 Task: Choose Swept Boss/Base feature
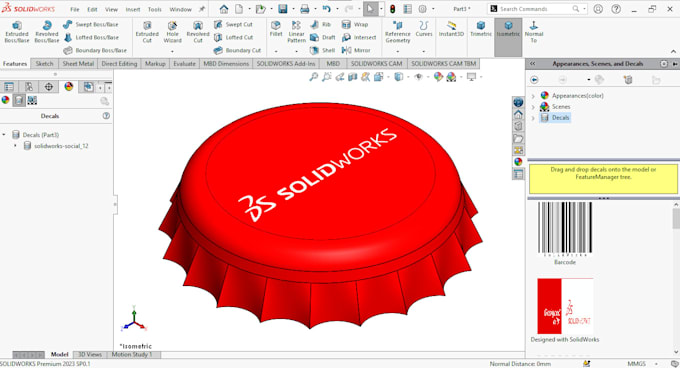(91, 25)
